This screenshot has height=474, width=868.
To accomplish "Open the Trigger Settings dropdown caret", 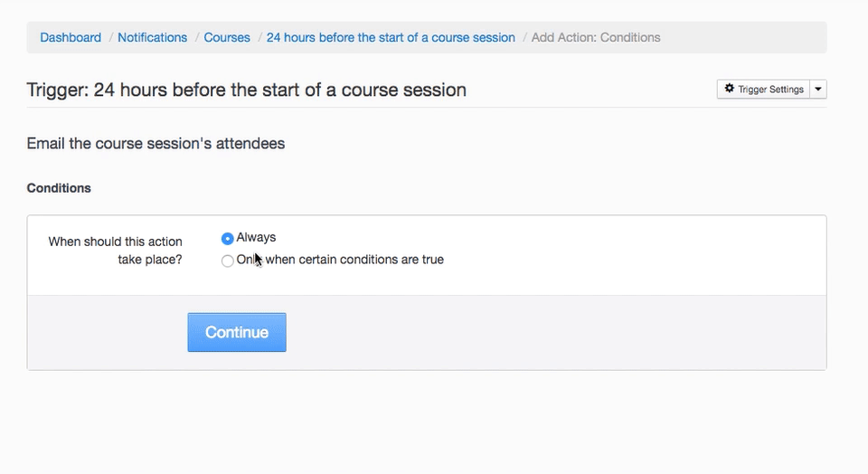I will (818, 90).
